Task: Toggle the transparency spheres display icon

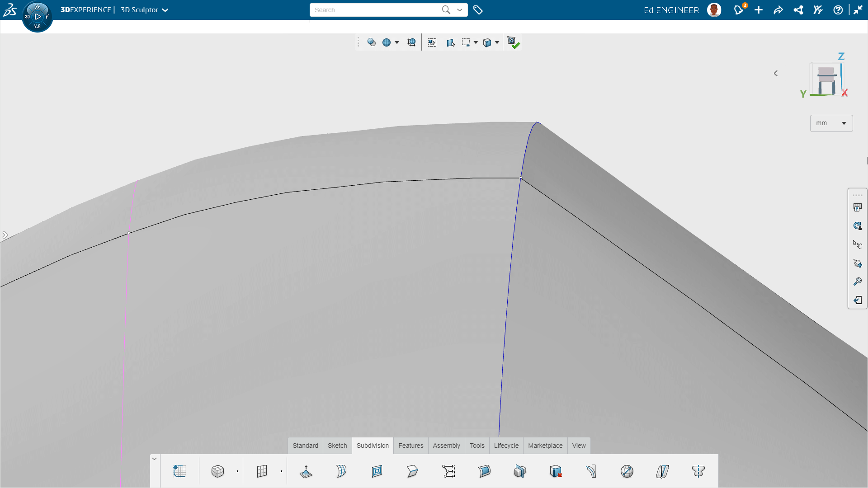Action: coord(371,42)
